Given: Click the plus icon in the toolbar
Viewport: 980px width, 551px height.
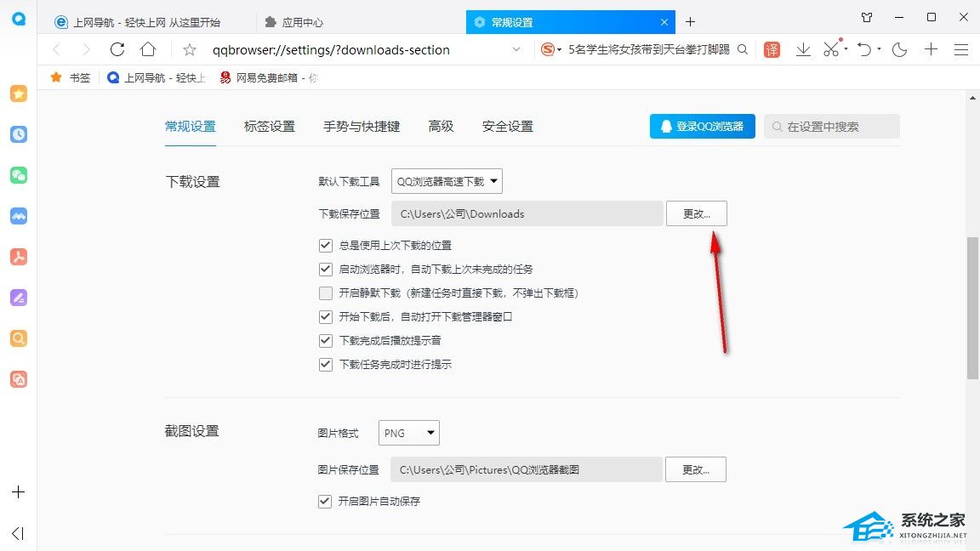Looking at the screenshot, I should [x=932, y=49].
